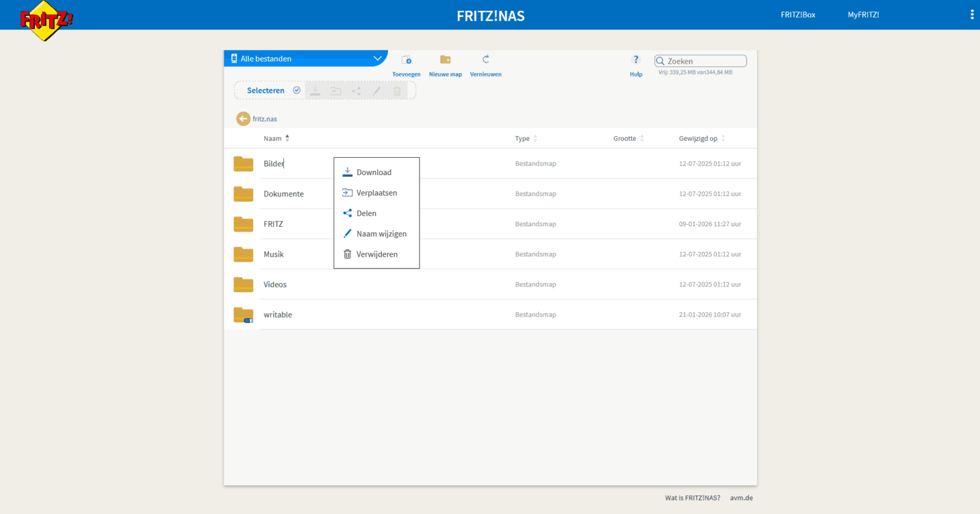This screenshot has width=980, height=514.
Task: Open the FRITZ folder name
Action: pyautogui.click(x=273, y=224)
